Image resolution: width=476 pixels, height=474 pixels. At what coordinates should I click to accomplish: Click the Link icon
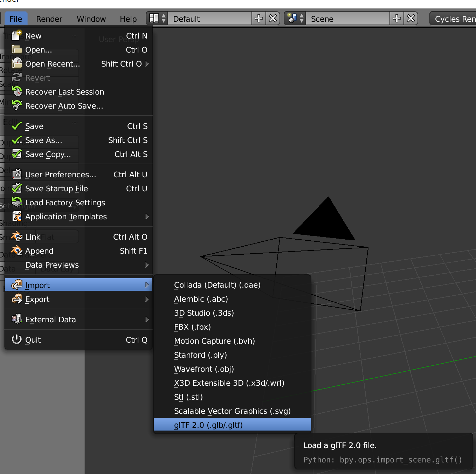tap(17, 236)
